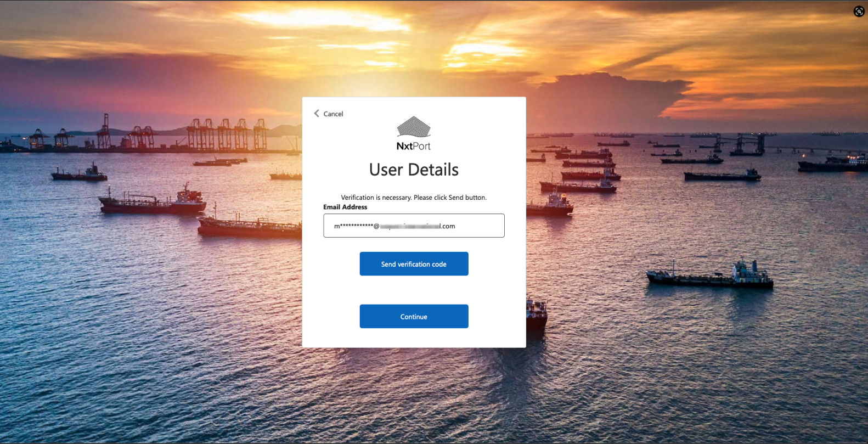Click the port cranes on the left shoreline
Viewport: 868px width, 444px height.
coord(225,133)
